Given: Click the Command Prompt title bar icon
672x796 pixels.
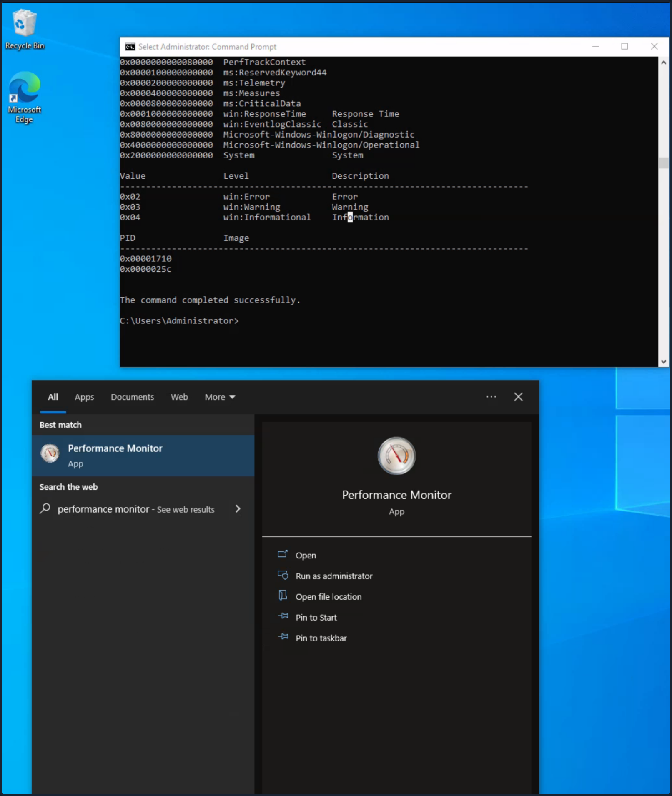Looking at the screenshot, I should pyautogui.click(x=129, y=47).
